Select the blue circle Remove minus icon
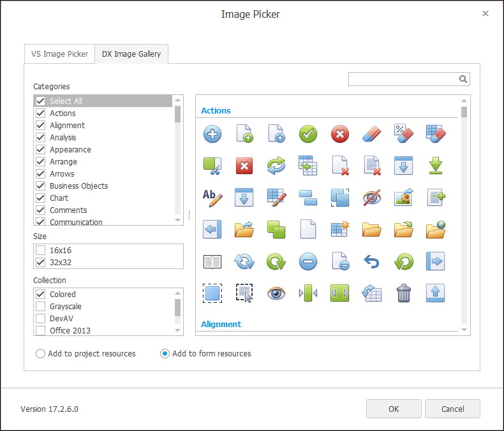Image resolution: width=504 pixels, height=431 pixels. pos(308,261)
